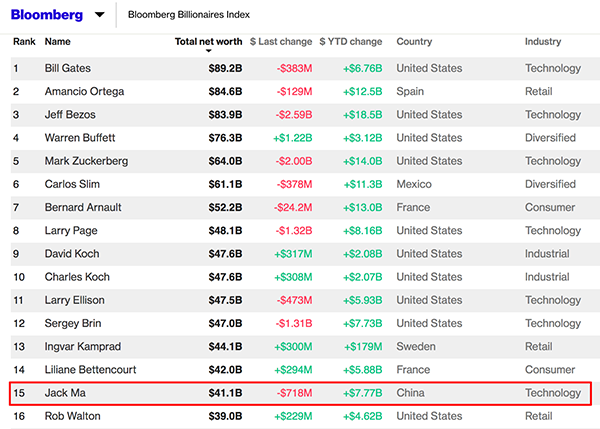Sort table by Industry column header

click(543, 41)
